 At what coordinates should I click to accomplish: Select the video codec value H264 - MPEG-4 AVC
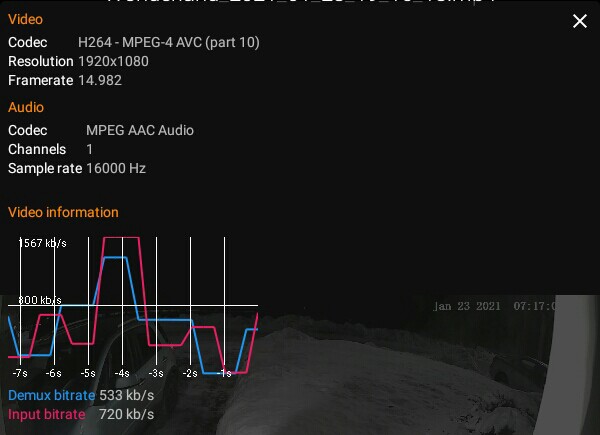coord(169,42)
